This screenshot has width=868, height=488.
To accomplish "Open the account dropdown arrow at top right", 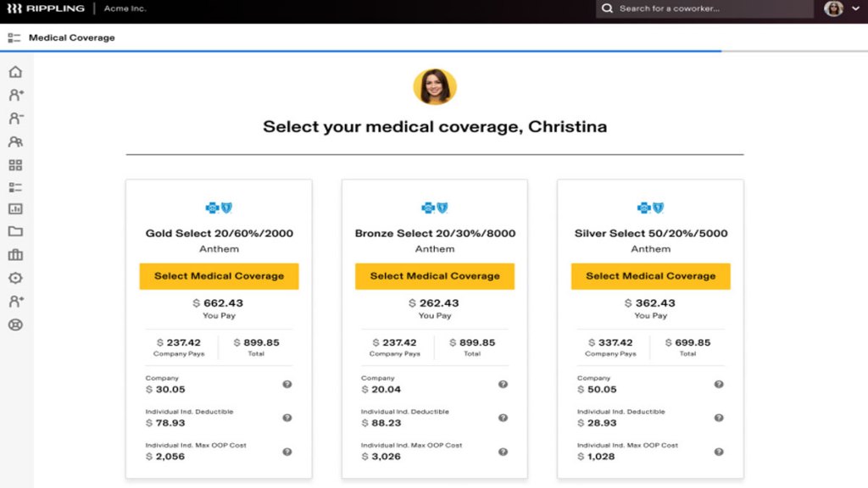I will coord(856,8).
